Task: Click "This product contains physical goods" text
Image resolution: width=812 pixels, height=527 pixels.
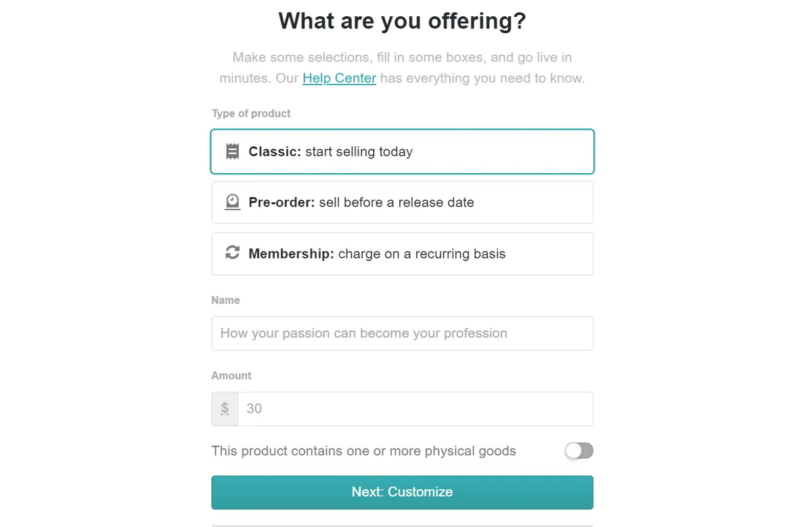Action: coord(363,451)
